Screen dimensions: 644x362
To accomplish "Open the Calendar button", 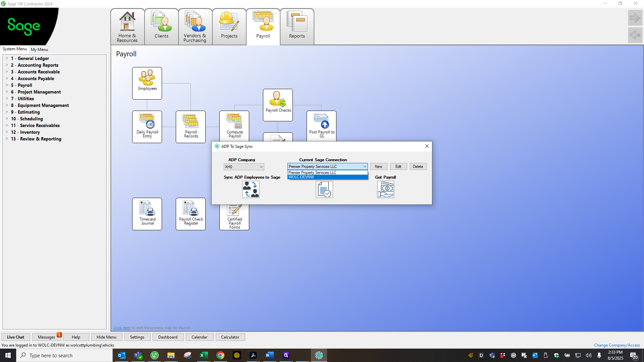I will [x=199, y=337].
